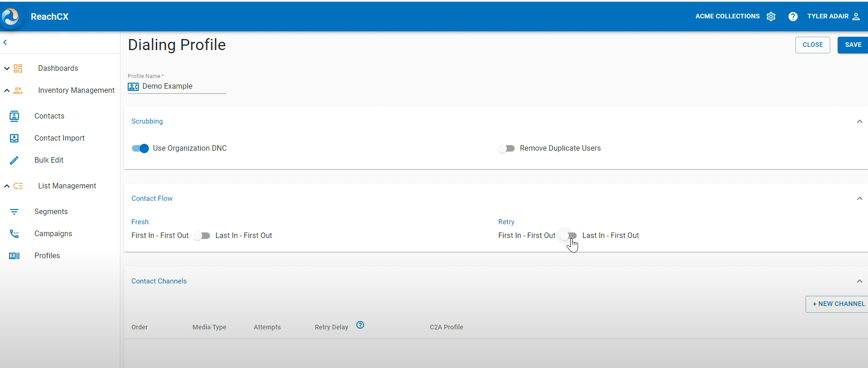Toggle Use Organization DNC switch
This screenshot has height=368, width=868.
coord(140,148)
